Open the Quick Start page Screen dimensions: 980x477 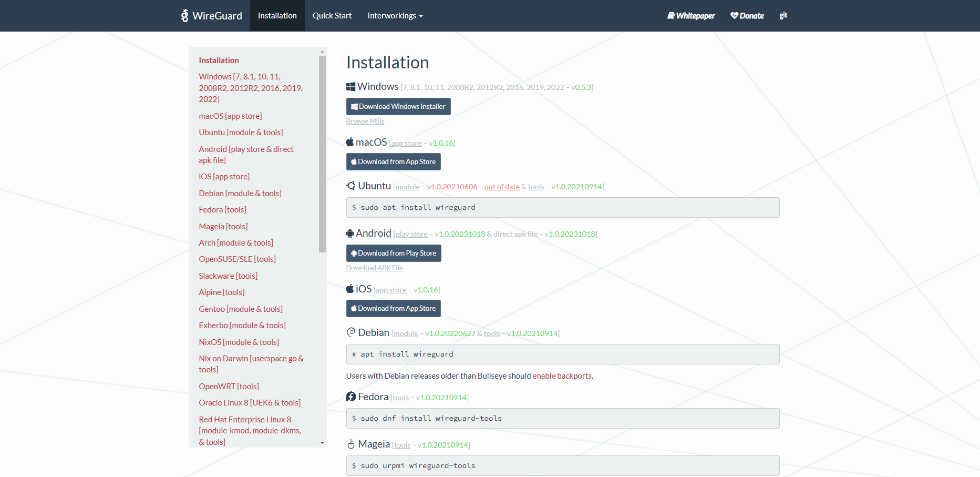click(332, 16)
